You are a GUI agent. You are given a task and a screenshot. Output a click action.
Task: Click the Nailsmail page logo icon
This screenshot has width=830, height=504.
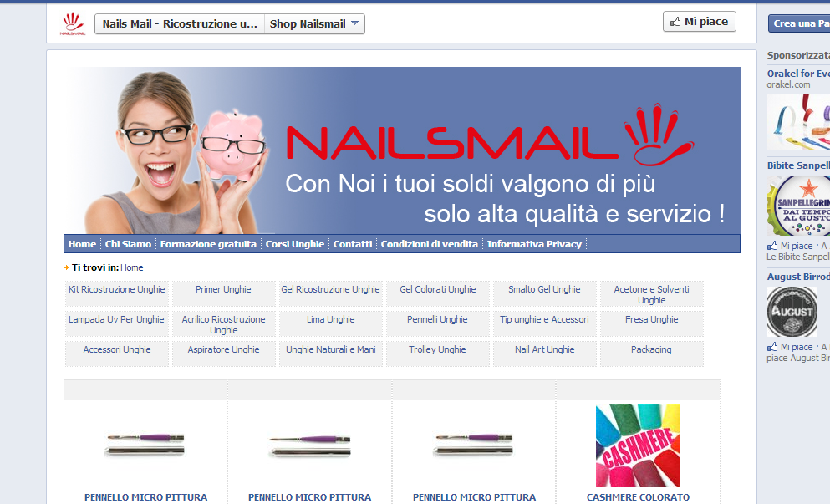(73, 24)
